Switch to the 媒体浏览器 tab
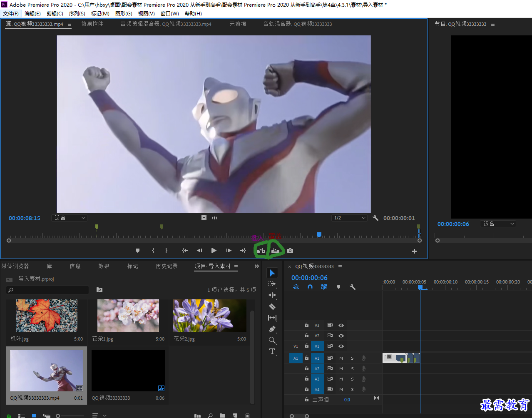The width and height of the screenshot is (532, 418). [15, 266]
